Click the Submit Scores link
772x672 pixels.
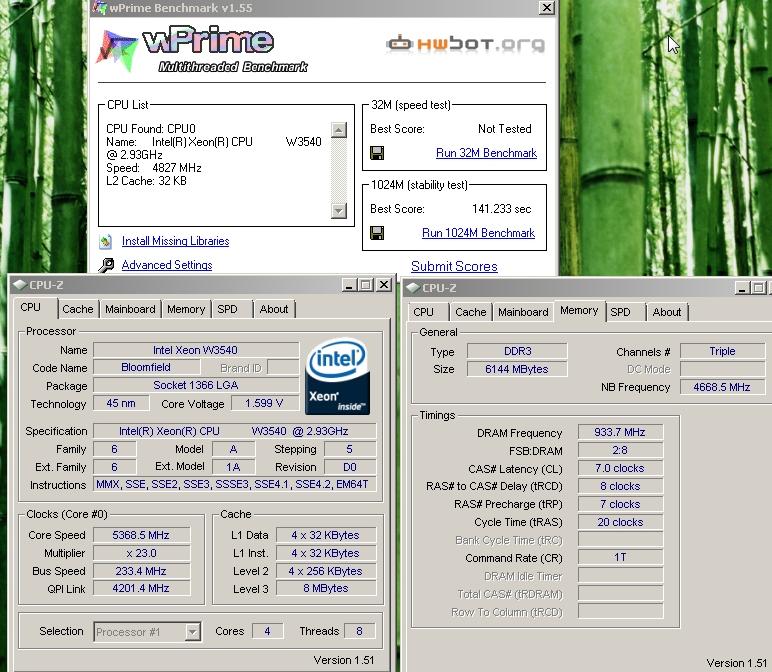(454, 266)
